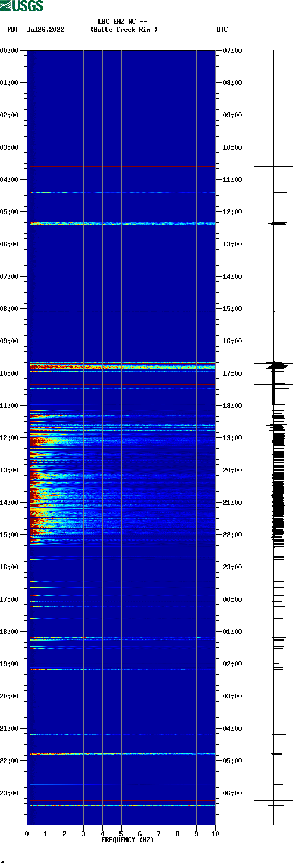The height and width of the screenshot is (868, 297).
Task: Click the UTC '17:00' time label
Action: pyautogui.click(x=232, y=373)
